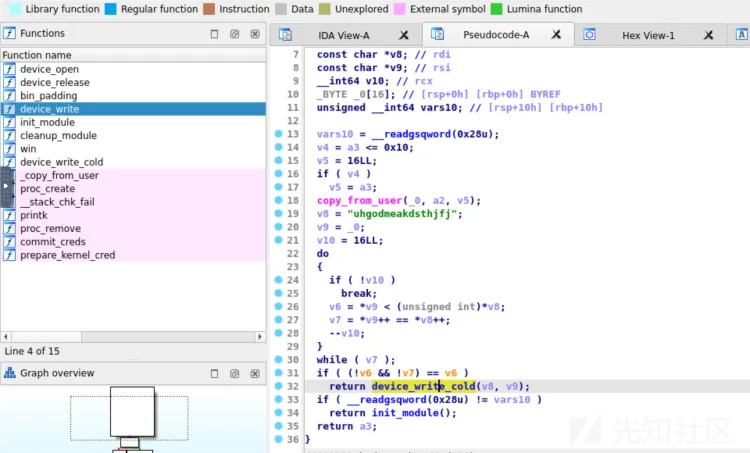750x453 pixels.
Task: Click function icon beside device_open
Action: pos(9,69)
